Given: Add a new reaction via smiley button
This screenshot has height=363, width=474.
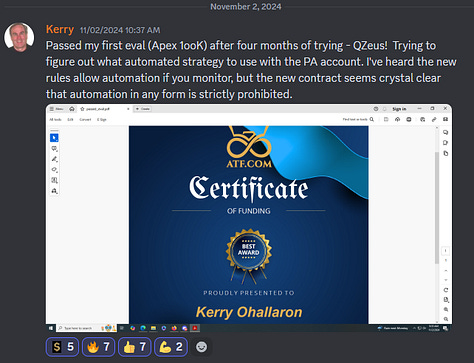Looking at the screenshot, I should 201,347.
